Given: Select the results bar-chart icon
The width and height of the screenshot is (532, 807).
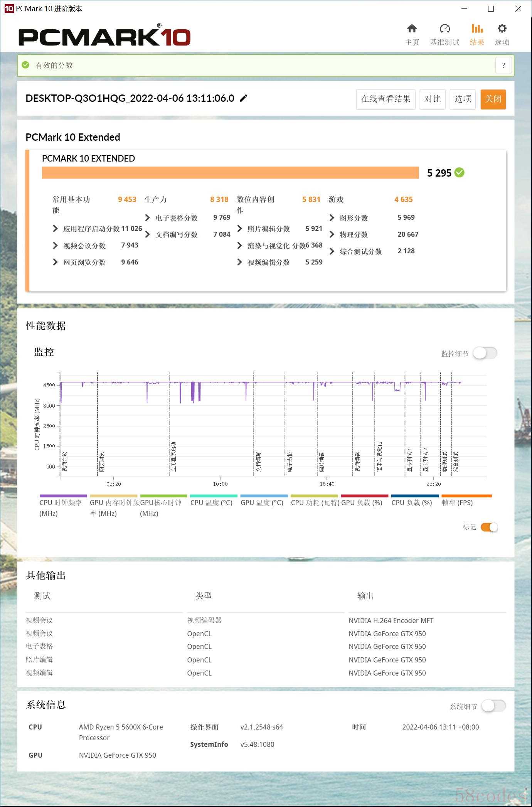Looking at the screenshot, I should pyautogui.click(x=477, y=29).
